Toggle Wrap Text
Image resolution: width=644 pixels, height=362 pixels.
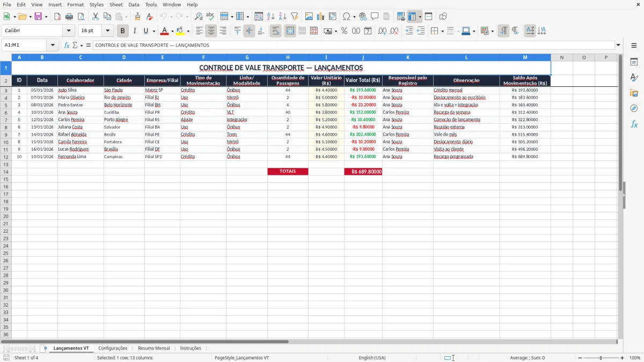pyautogui.click(x=276, y=31)
